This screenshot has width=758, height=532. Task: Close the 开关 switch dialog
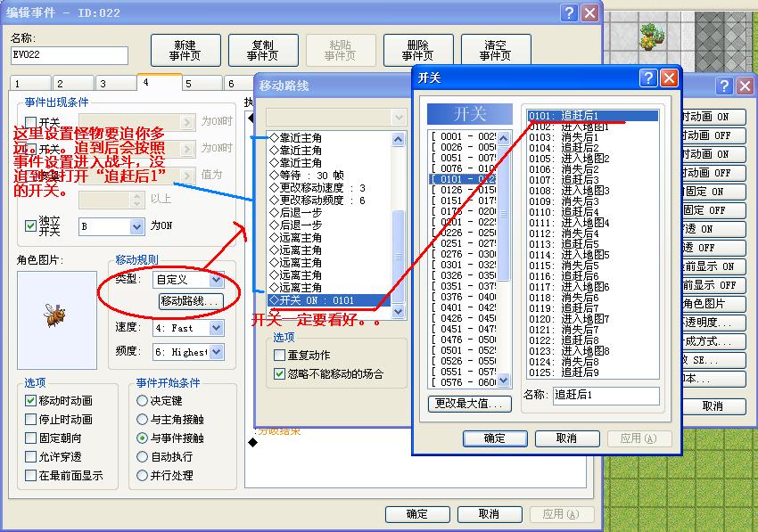pyautogui.click(x=669, y=78)
